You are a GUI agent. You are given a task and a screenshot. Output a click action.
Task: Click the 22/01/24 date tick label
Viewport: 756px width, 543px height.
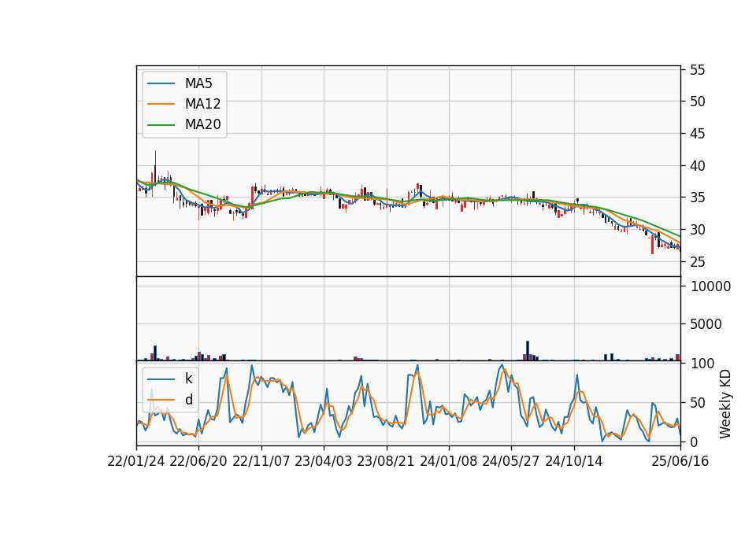pos(136,461)
